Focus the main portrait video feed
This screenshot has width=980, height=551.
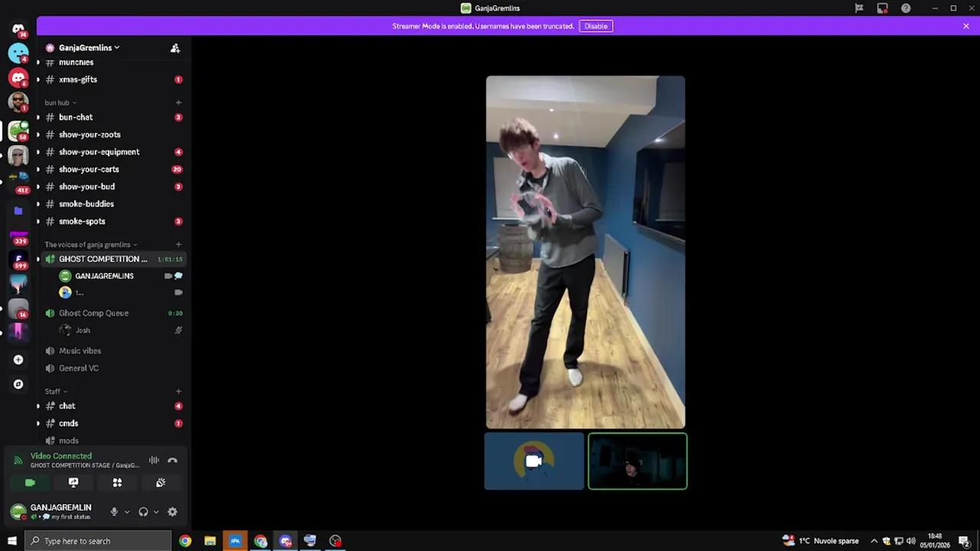[586, 252]
